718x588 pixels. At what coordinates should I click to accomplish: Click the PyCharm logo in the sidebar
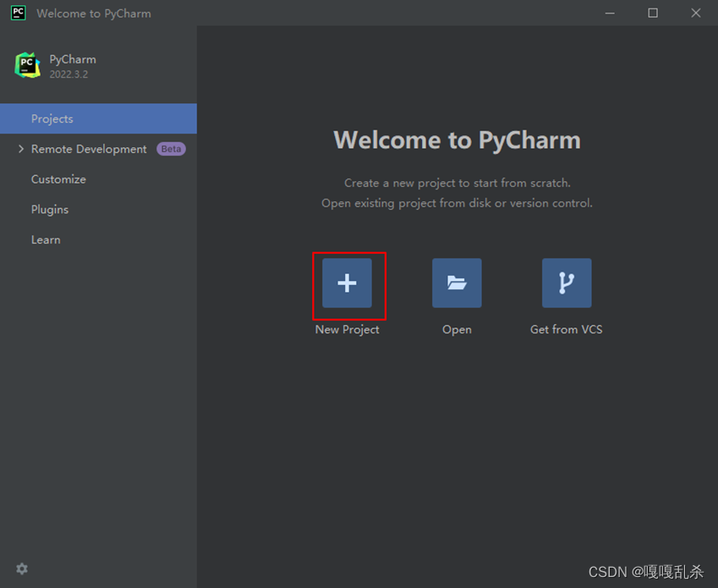(x=27, y=65)
